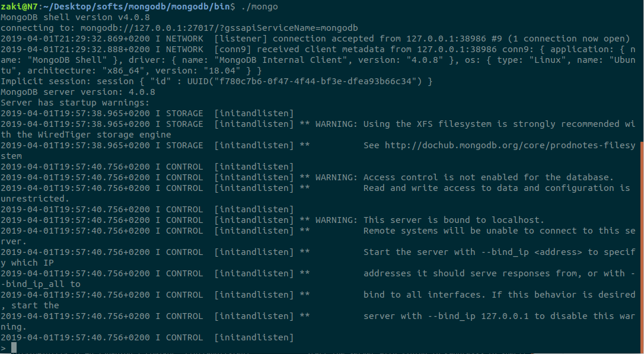The width and height of the screenshot is (644, 354).
Task: Click the session UUID string
Action: (305, 81)
